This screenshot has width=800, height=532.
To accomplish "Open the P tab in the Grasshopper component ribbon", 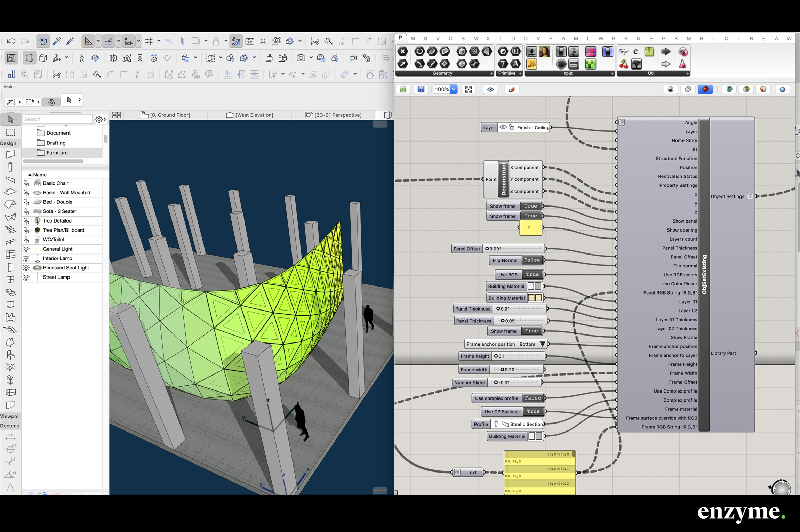I will tap(400, 38).
